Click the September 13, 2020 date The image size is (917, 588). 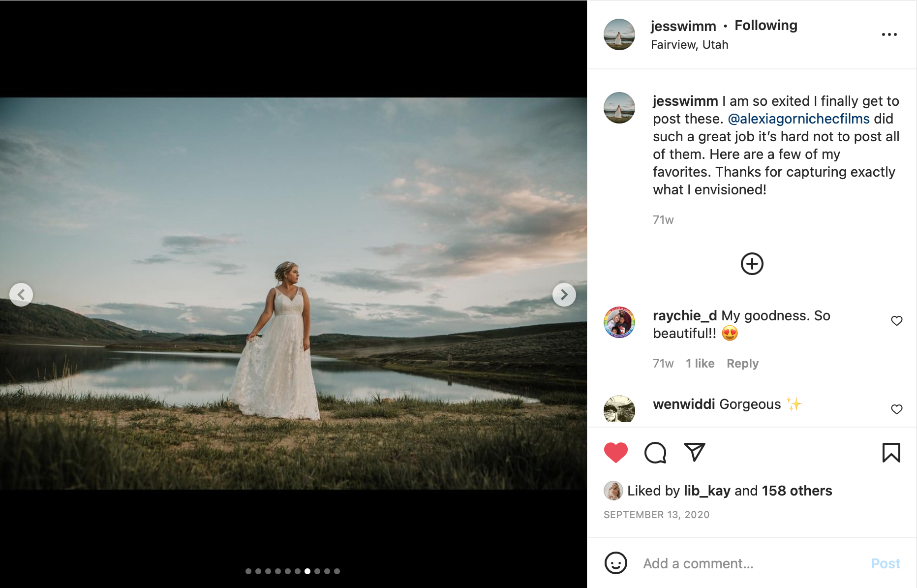pyautogui.click(x=656, y=515)
